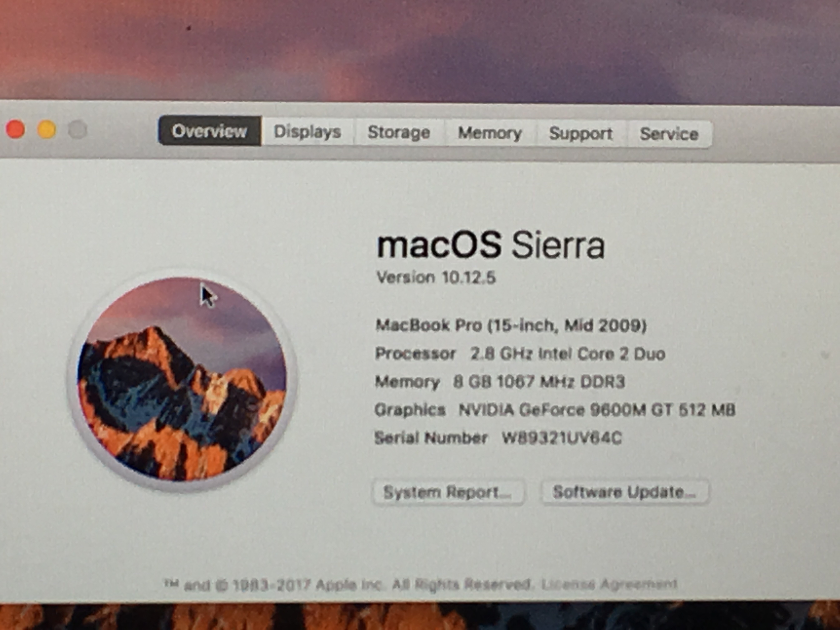
Task: Open the Storage tab
Action: (399, 132)
